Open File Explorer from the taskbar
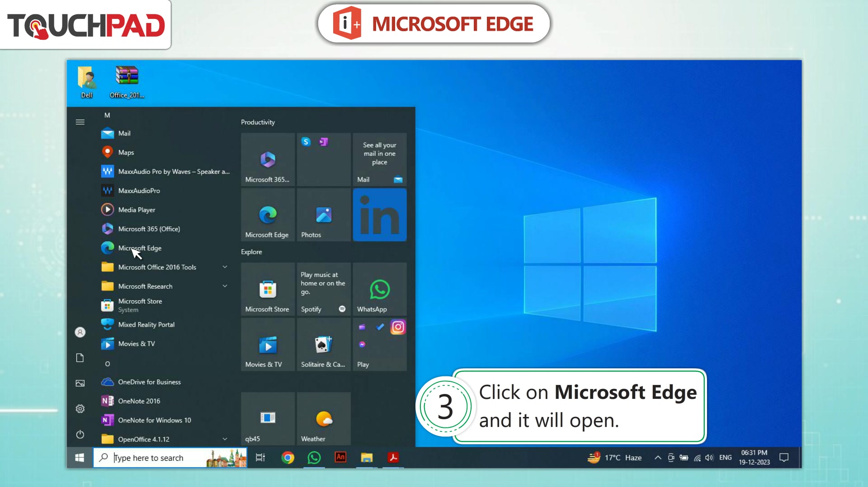This screenshot has height=487, width=868. tap(367, 458)
